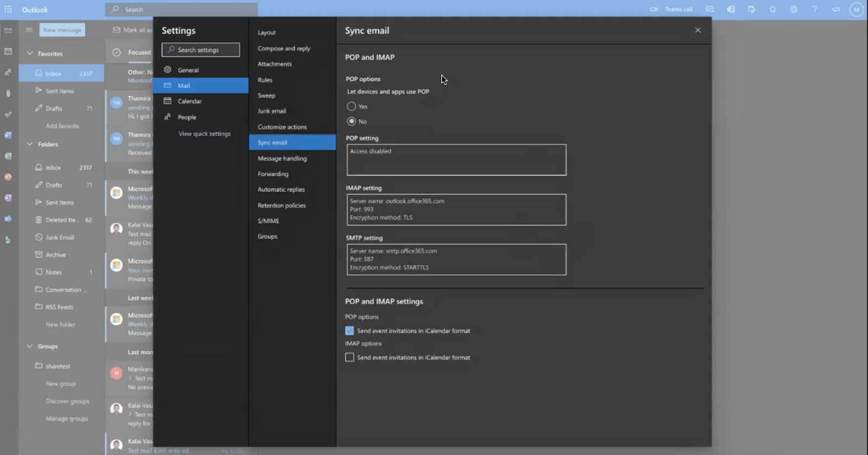
Task: Open the sharetest group
Action: click(61, 366)
